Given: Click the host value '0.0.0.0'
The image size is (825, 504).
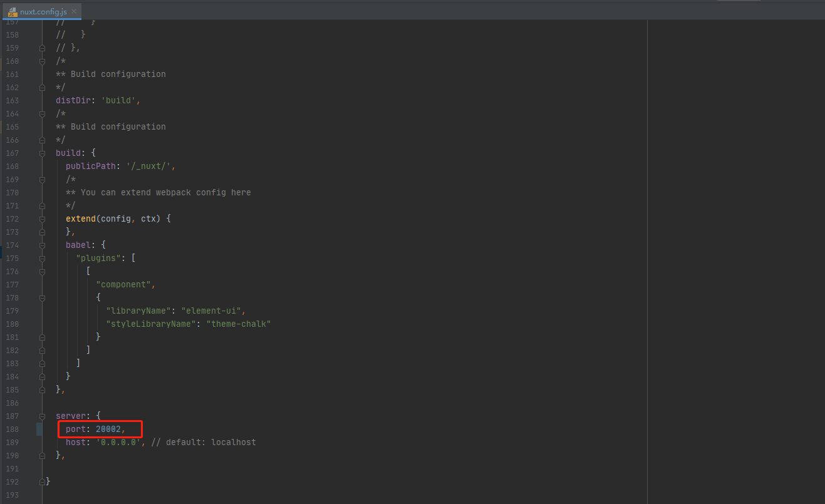Looking at the screenshot, I should click(x=118, y=442).
